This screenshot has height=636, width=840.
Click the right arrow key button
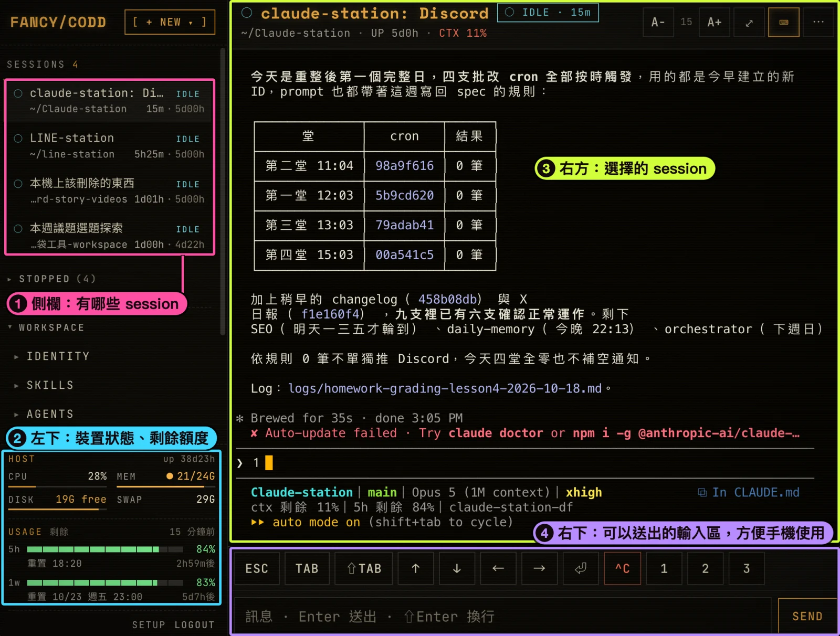pyautogui.click(x=539, y=568)
